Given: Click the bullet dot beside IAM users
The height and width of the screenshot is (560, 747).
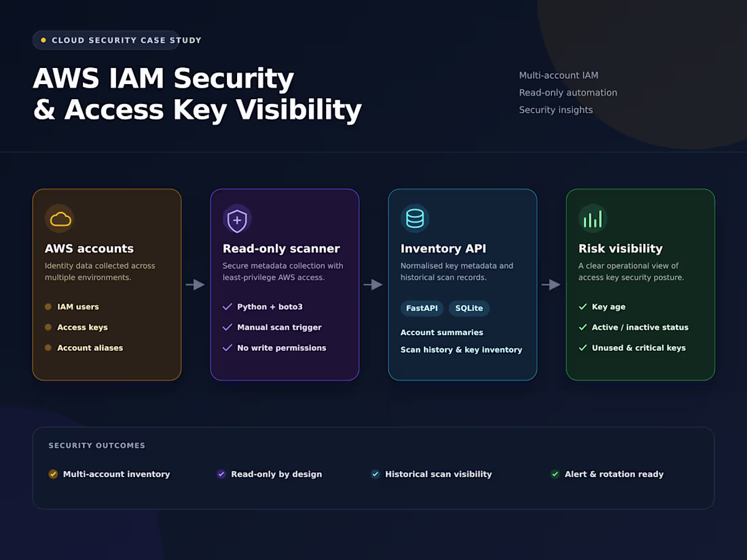Looking at the screenshot, I should pyautogui.click(x=48, y=307).
